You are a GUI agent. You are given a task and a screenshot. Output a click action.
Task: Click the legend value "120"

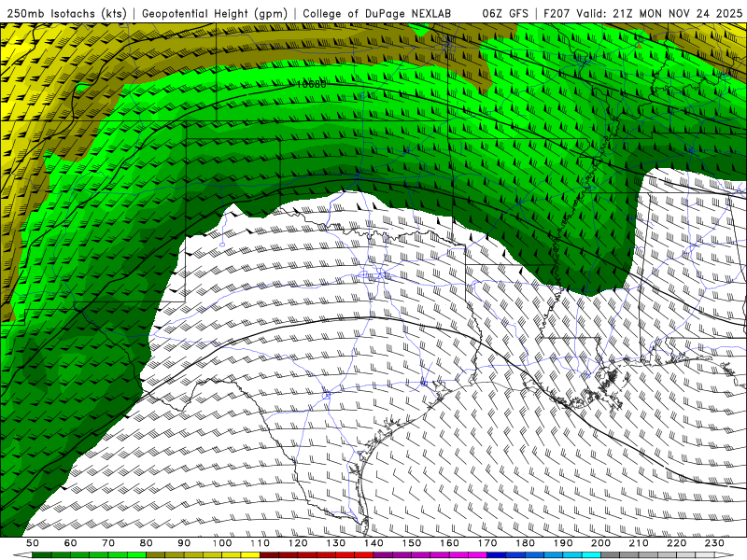tap(298, 543)
